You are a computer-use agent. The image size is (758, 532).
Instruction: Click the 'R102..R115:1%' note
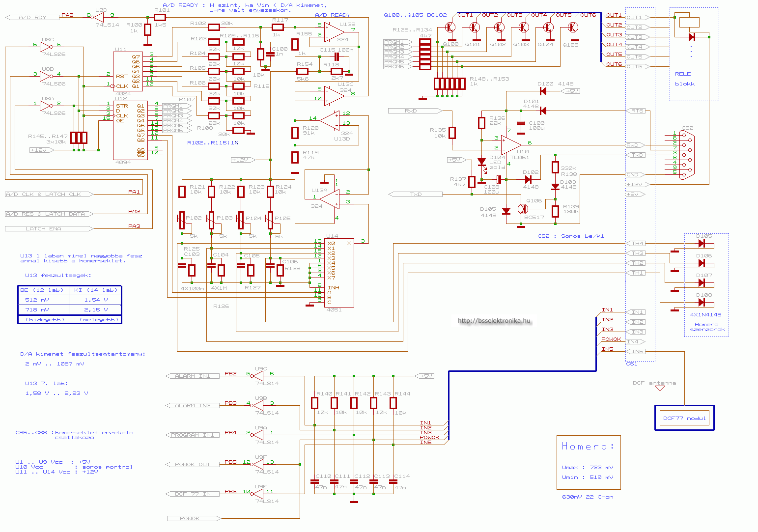click(213, 142)
